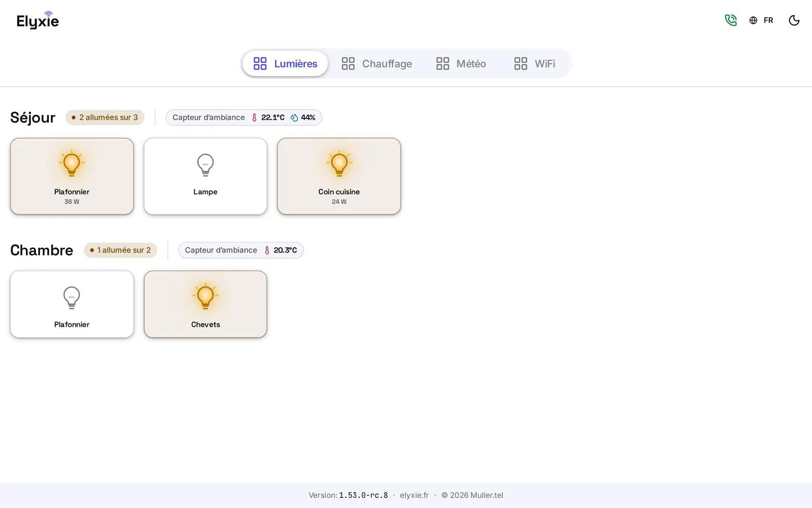The height and width of the screenshot is (508, 812).
Task: Open the FR language selector
Action: pos(761,20)
